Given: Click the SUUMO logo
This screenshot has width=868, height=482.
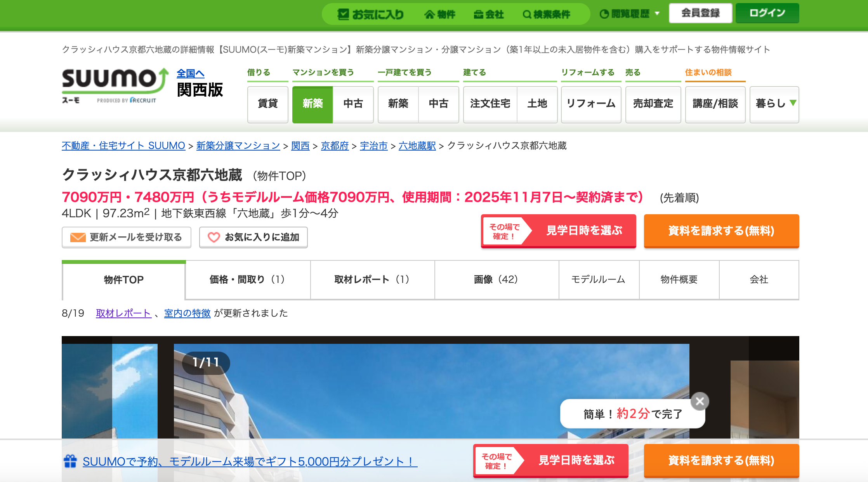Looking at the screenshot, I should coord(115,85).
